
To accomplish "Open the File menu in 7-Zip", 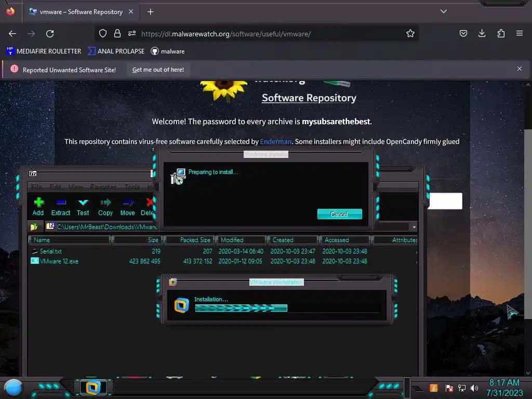I will (x=37, y=187).
